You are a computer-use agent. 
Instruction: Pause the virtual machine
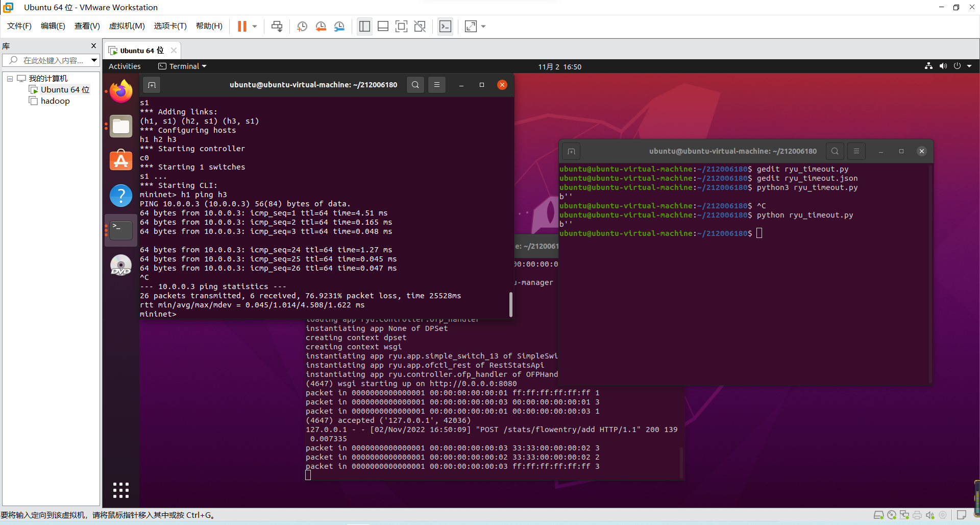242,26
